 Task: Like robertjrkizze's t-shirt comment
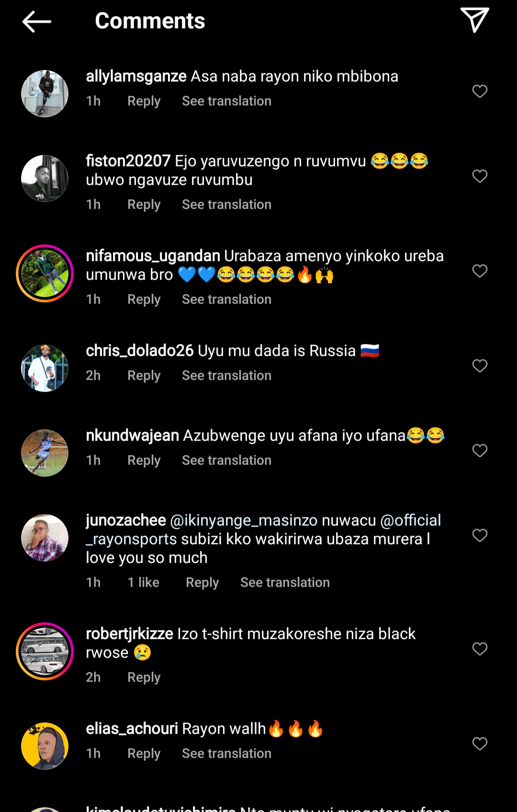[480, 649]
